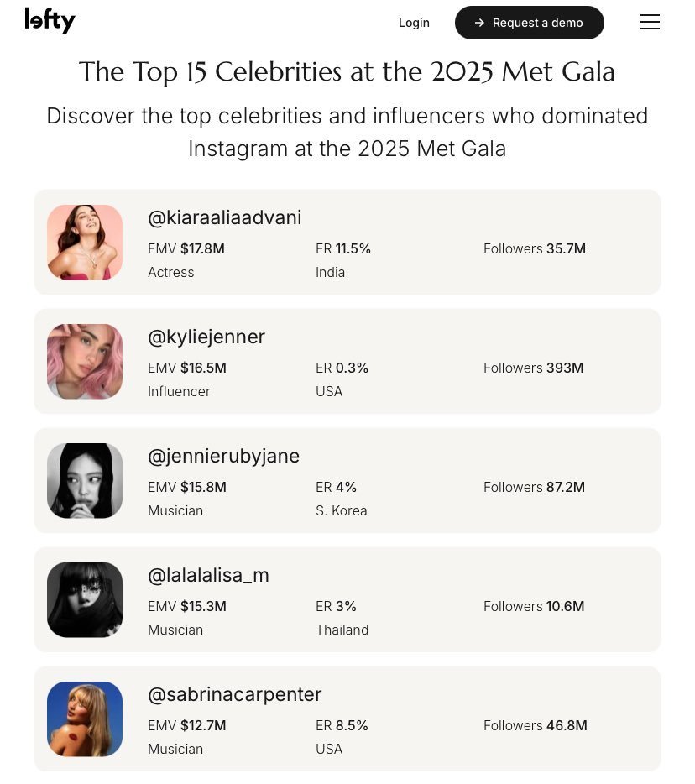695x784 pixels.
Task: Open sabrinacarpenter profile photo
Action: (85, 719)
